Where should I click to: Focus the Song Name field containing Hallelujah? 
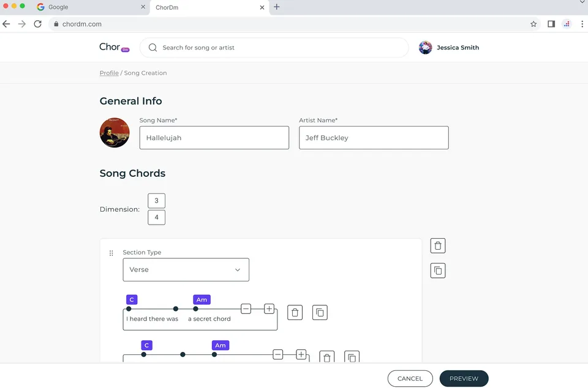[214, 138]
